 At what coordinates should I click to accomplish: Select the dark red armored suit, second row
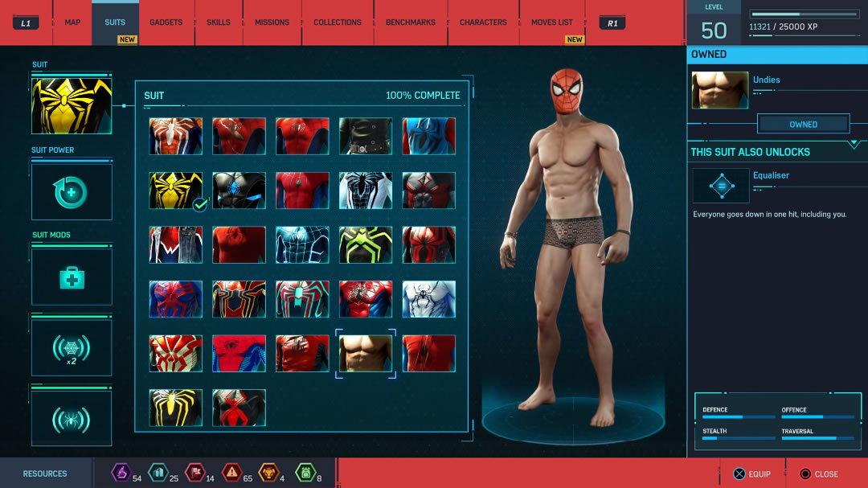click(429, 191)
